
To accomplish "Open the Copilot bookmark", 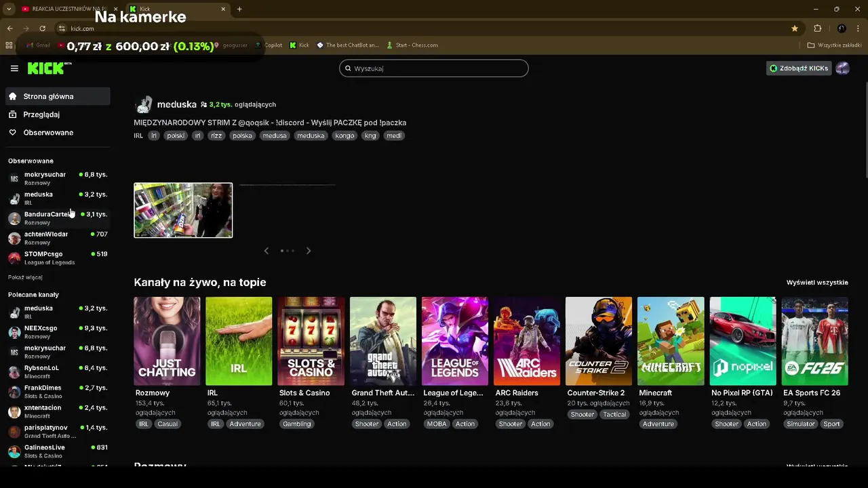I will [x=269, y=45].
